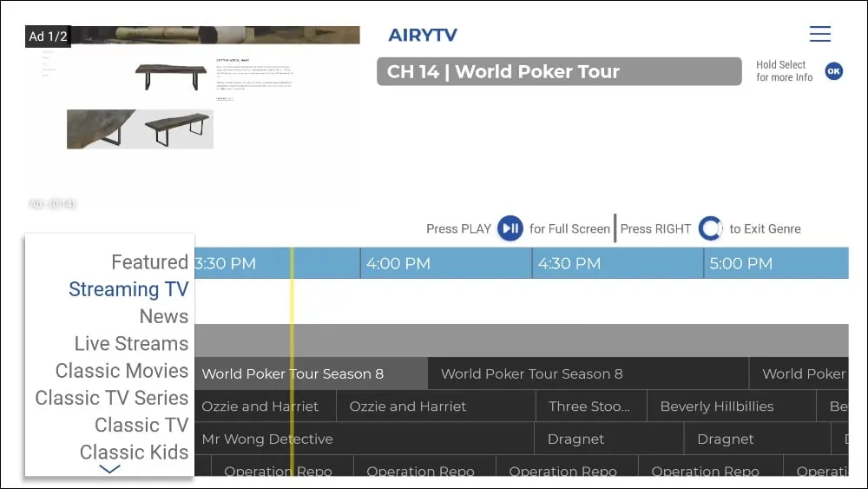Click the AIRYTV logo
Screen dimensions: 868x489
pyautogui.click(x=423, y=35)
